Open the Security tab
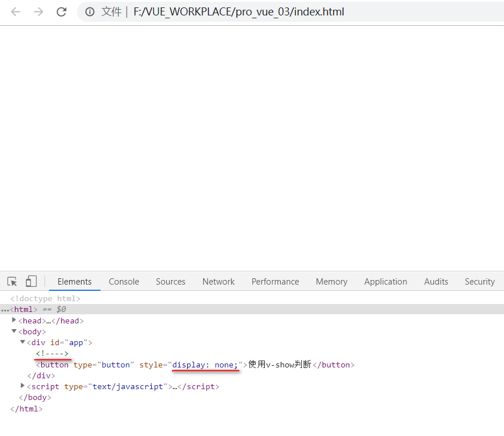 [x=479, y=282]
